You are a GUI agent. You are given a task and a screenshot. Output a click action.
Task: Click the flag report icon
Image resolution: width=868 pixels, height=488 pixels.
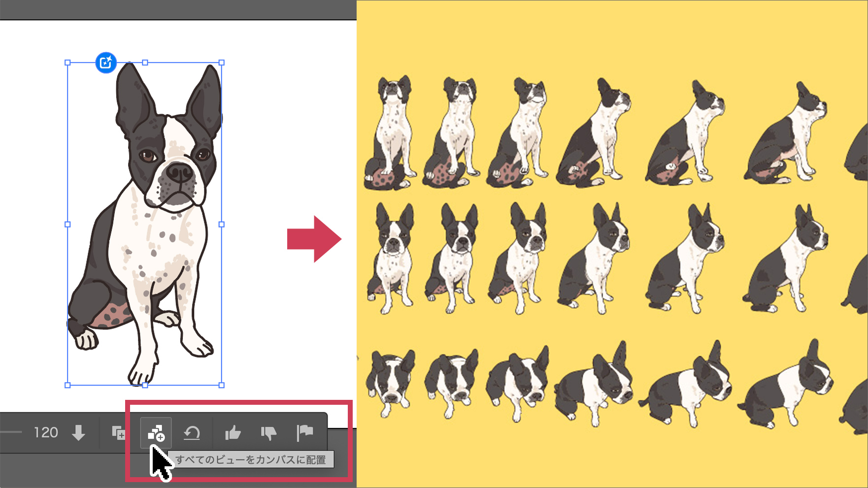[305, 432]
